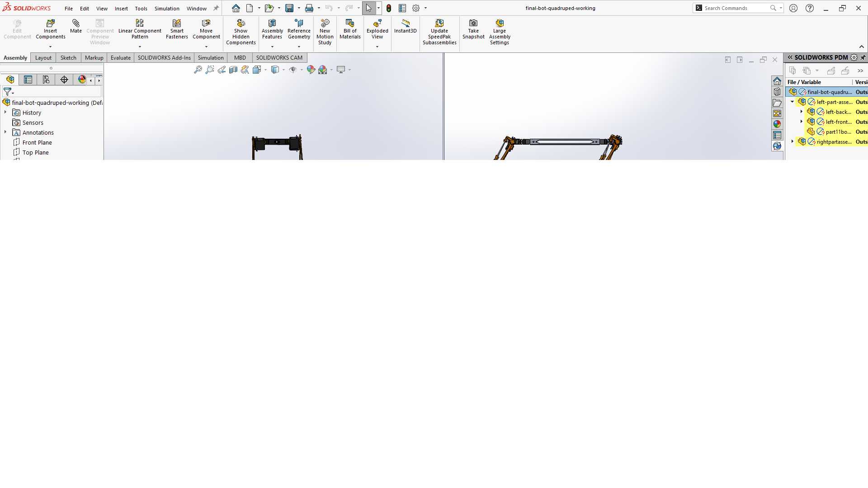Select the Mate tool
The height and width of the screenshot is (488, 868).
point(76,26)
